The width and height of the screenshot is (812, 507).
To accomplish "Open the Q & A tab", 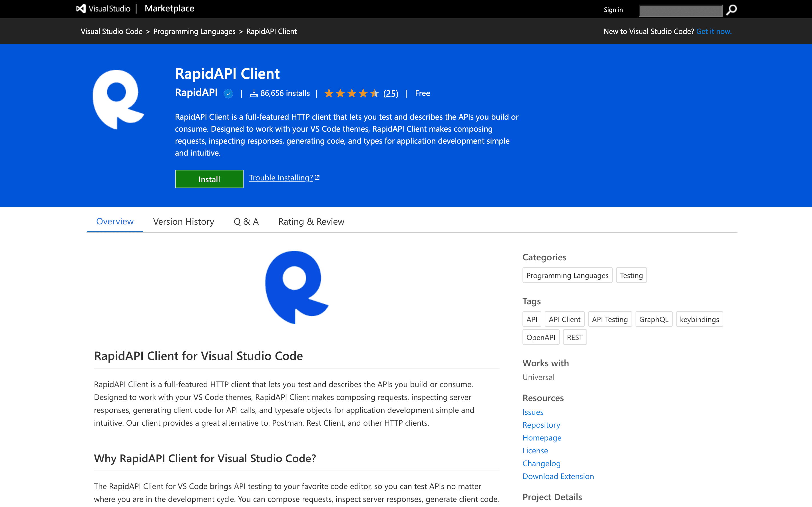I will pos(246,222).
